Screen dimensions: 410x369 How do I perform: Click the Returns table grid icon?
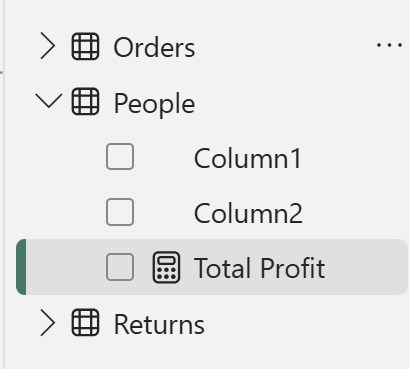click(85, 322)
